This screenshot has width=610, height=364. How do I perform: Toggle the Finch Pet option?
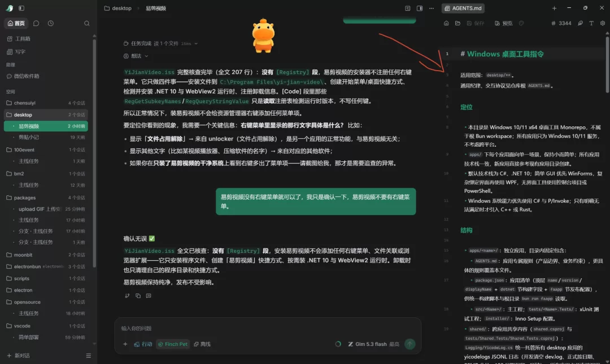(x=173, y=344)
